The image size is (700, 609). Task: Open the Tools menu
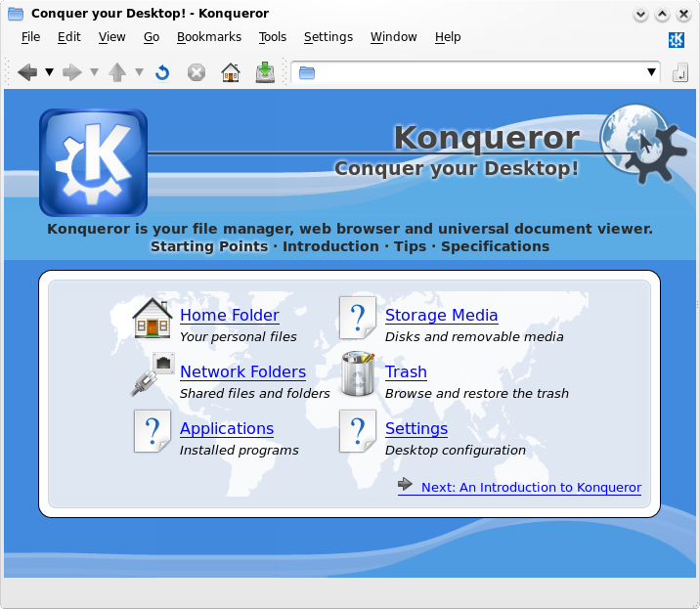(273, 37)
